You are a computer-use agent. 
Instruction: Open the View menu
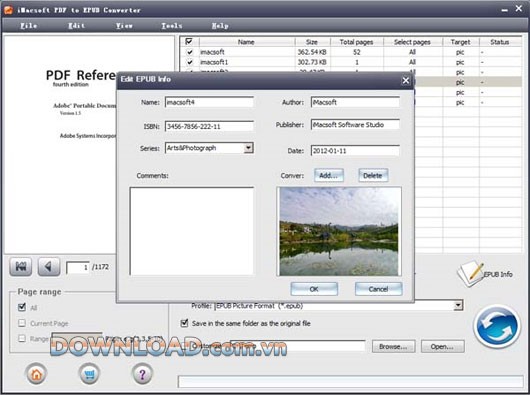[x=124, y=26]
